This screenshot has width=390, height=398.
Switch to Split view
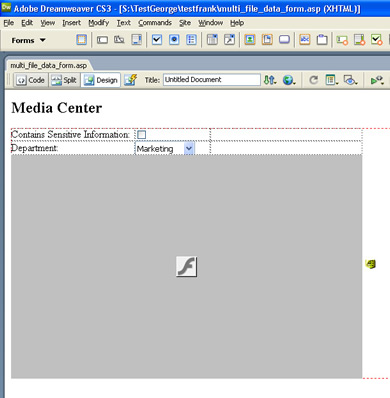point(65,80)
